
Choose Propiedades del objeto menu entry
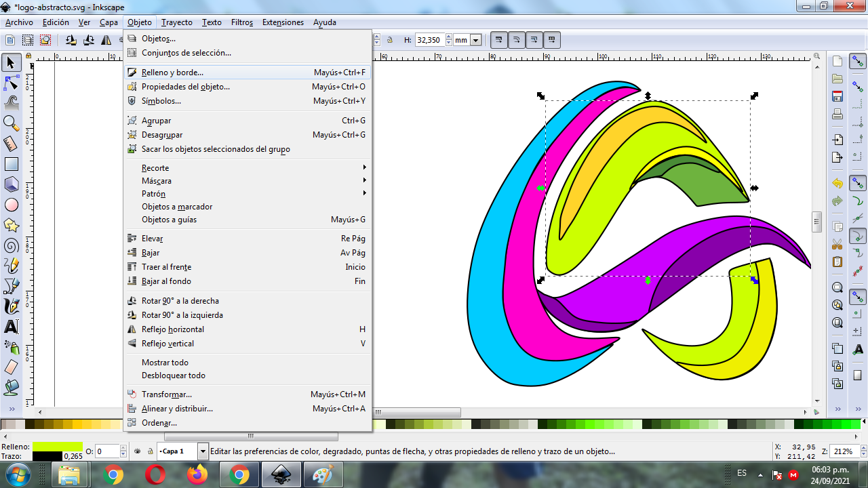pos(247,87)
